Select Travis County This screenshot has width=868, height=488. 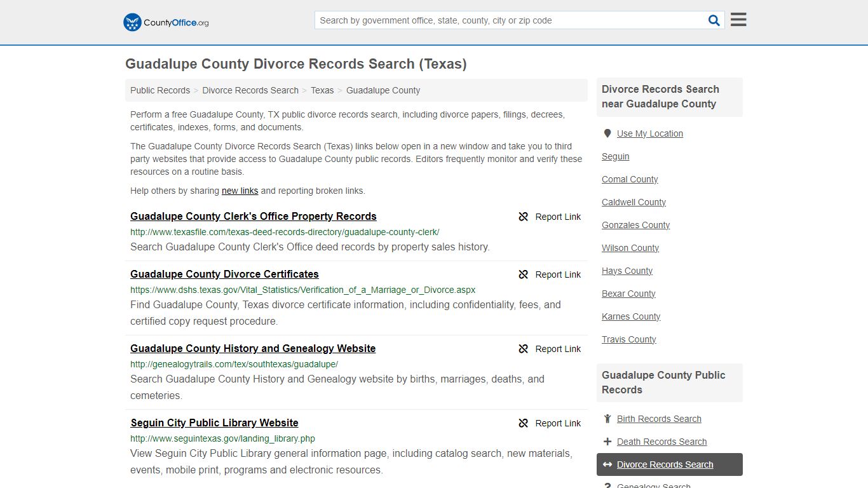tap(629, 339)
